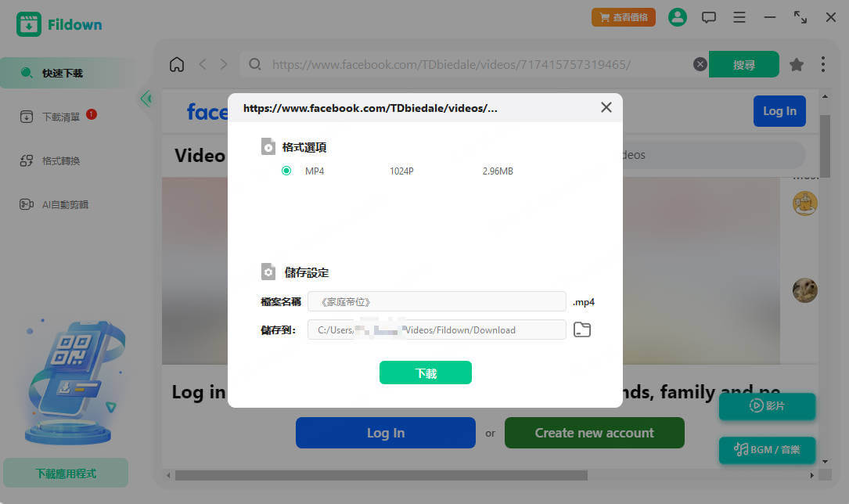Click the 下載應用程式 button
Viewport: 849px width, 504px height.
click(66, 473)
